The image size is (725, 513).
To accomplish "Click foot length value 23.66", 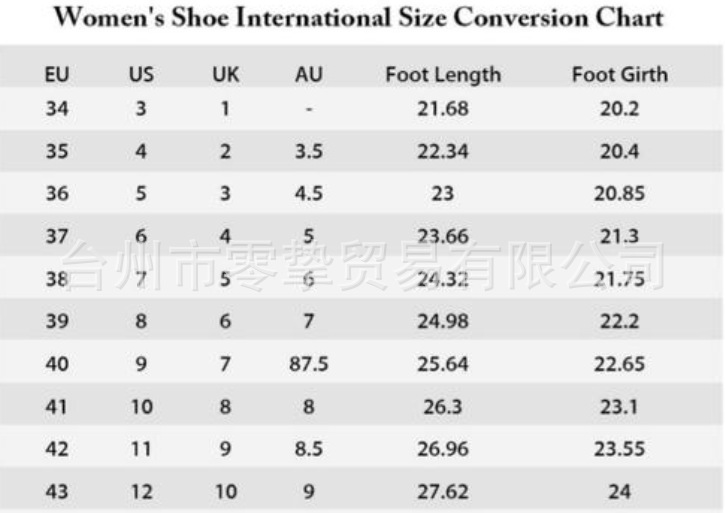I will point(443,237).
